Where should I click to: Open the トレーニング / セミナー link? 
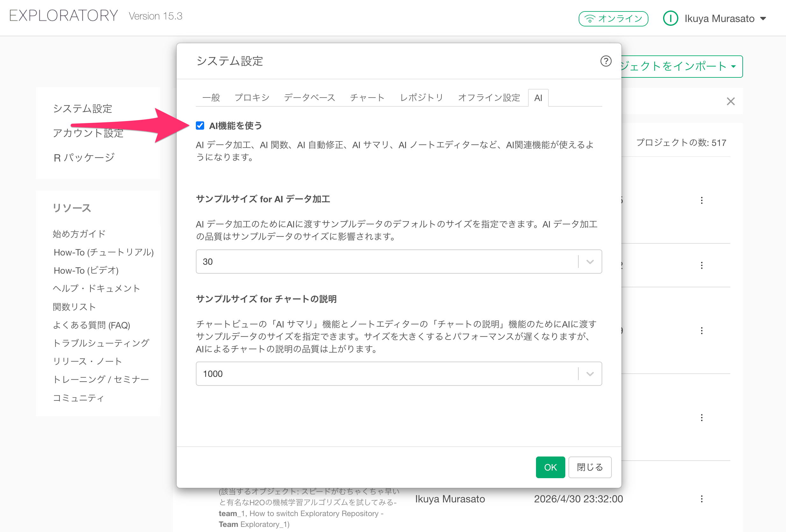[101, 379]
